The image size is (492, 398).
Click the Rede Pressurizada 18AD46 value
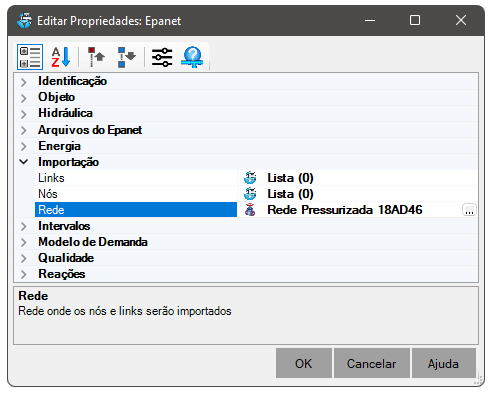[x=345, y=210]
